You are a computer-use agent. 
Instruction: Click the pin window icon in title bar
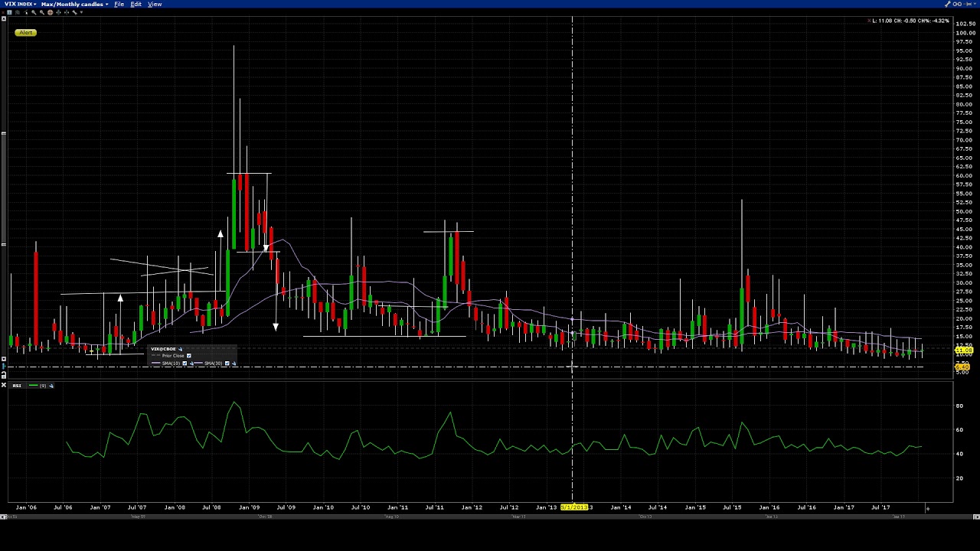pos(968,4)
